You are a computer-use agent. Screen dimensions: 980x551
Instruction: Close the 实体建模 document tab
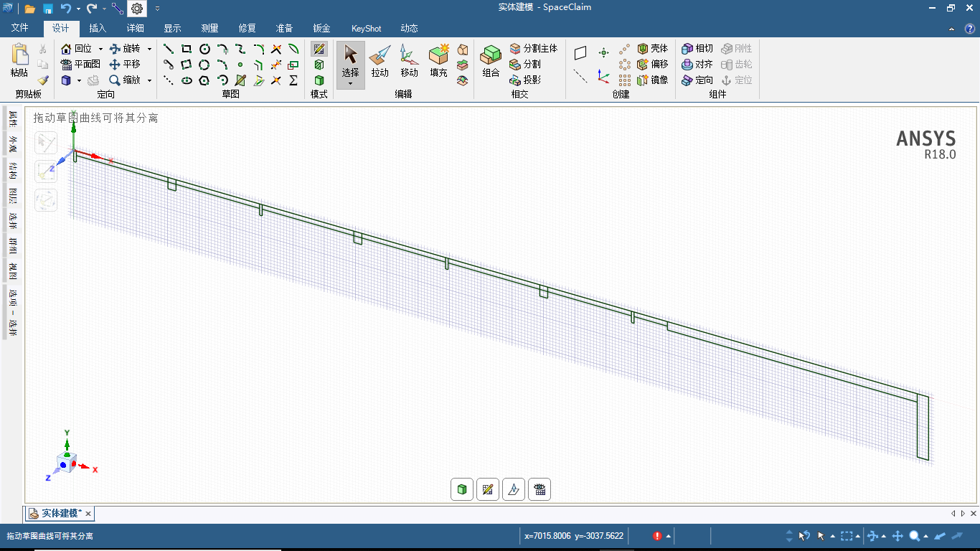pyautogui.click(x=88, y=514)
